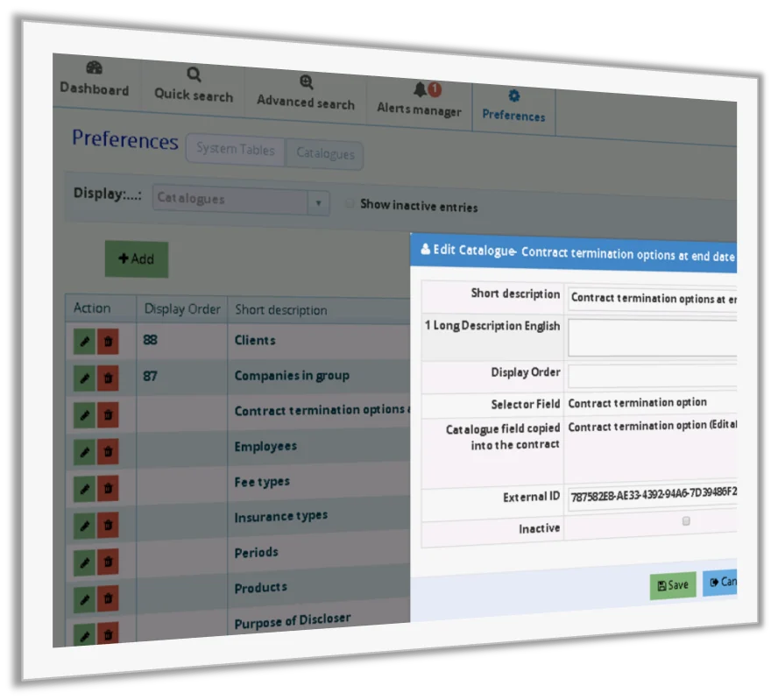This screenshot has height=700, width=771.
Task: Click the Preferences gear icon
Action: 513,95
